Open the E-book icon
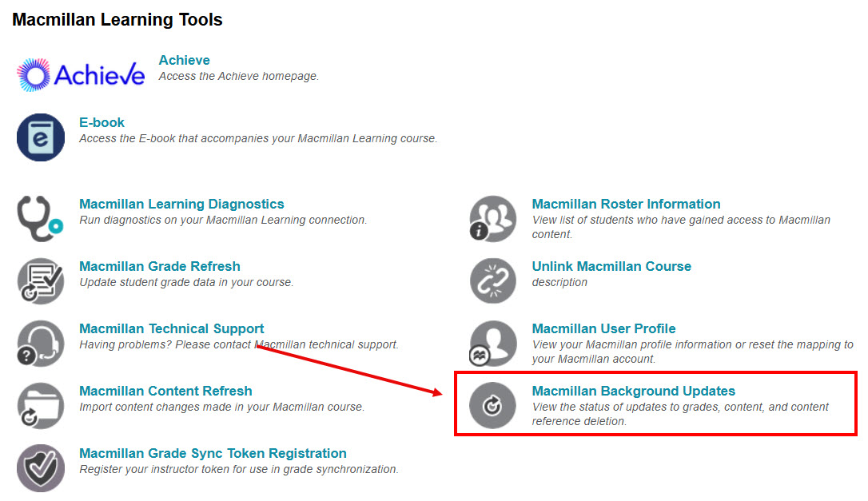 coord(40,137)
